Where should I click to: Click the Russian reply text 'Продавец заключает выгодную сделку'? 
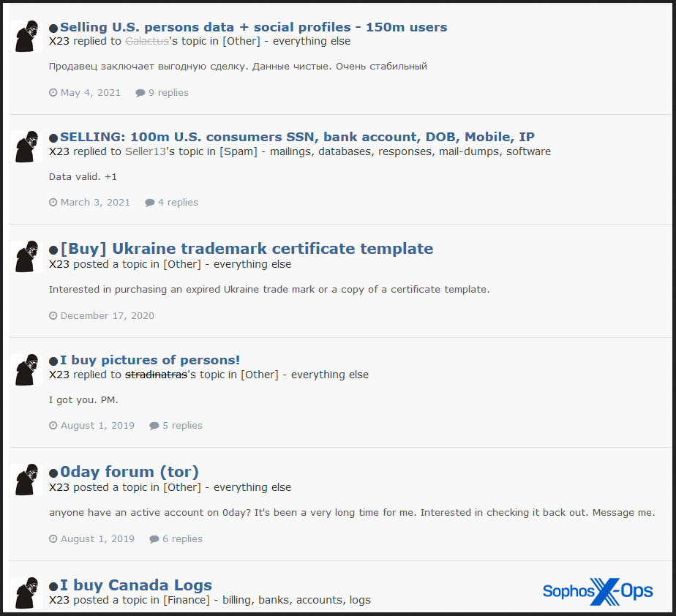(238, 67)
